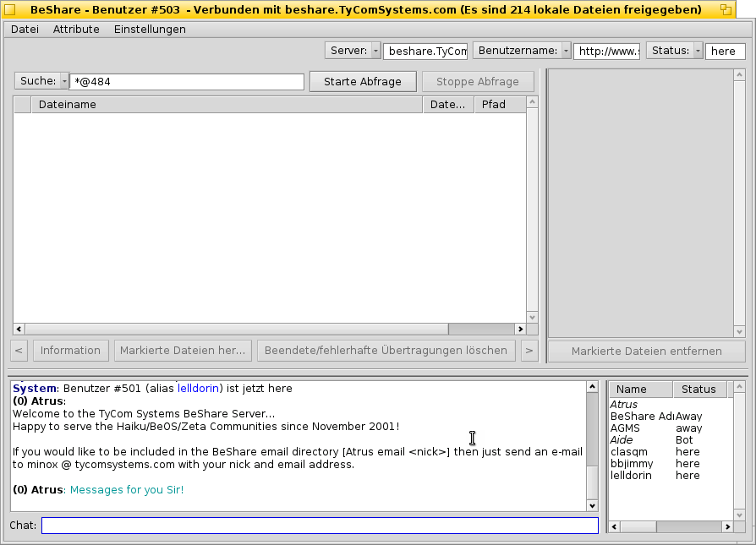Click the file list scroll up arrow
756x545 pixels.
(x=532, y=101)
